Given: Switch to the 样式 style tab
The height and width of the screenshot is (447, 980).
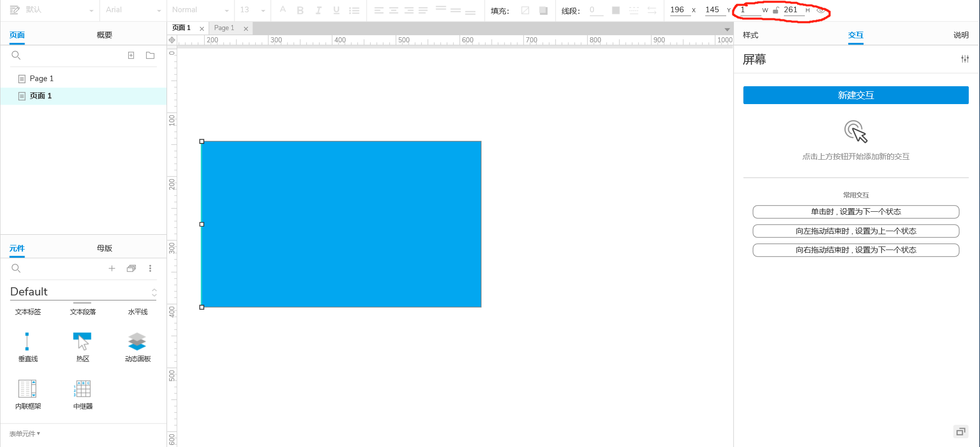Looking at the screenshot, I should [x=751, y=35].
